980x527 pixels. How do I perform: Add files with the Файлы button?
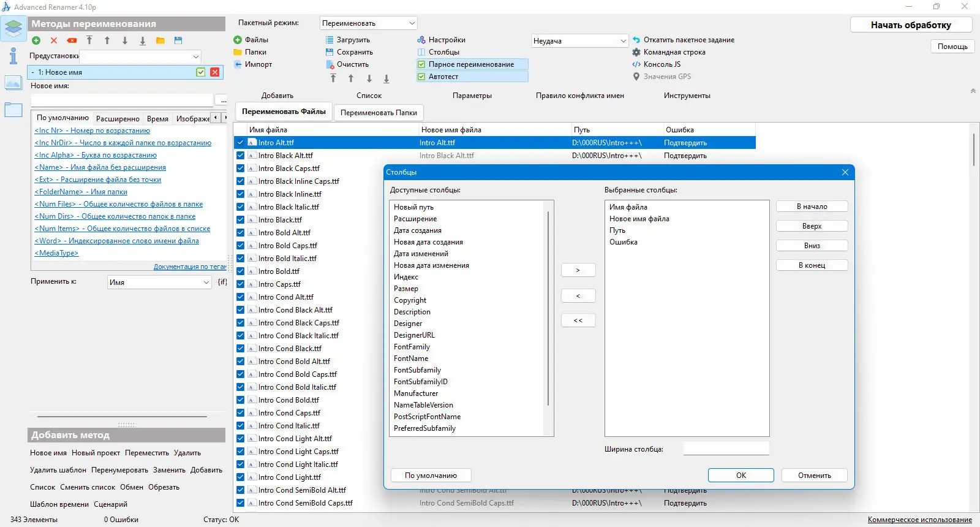pos(251,40)
